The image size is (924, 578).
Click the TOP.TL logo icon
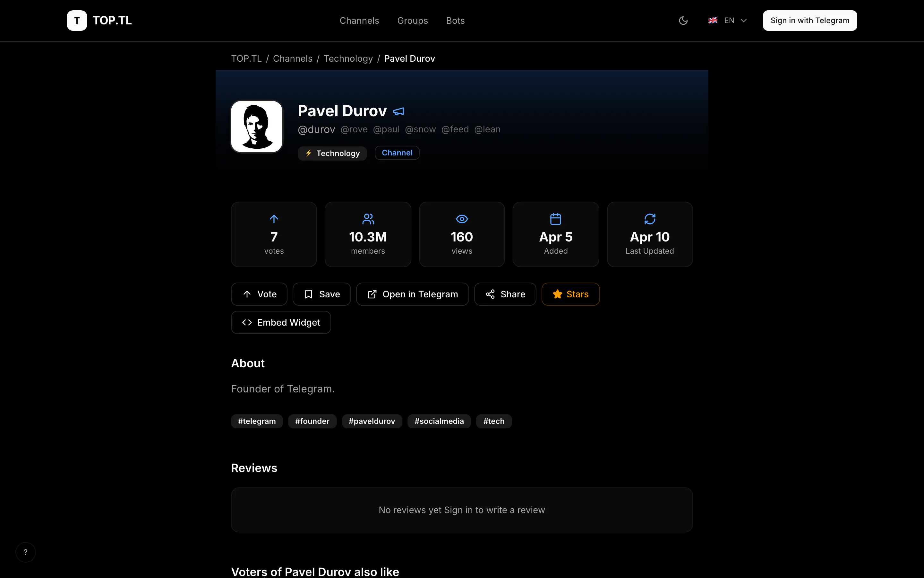click(x=77, y=21)
